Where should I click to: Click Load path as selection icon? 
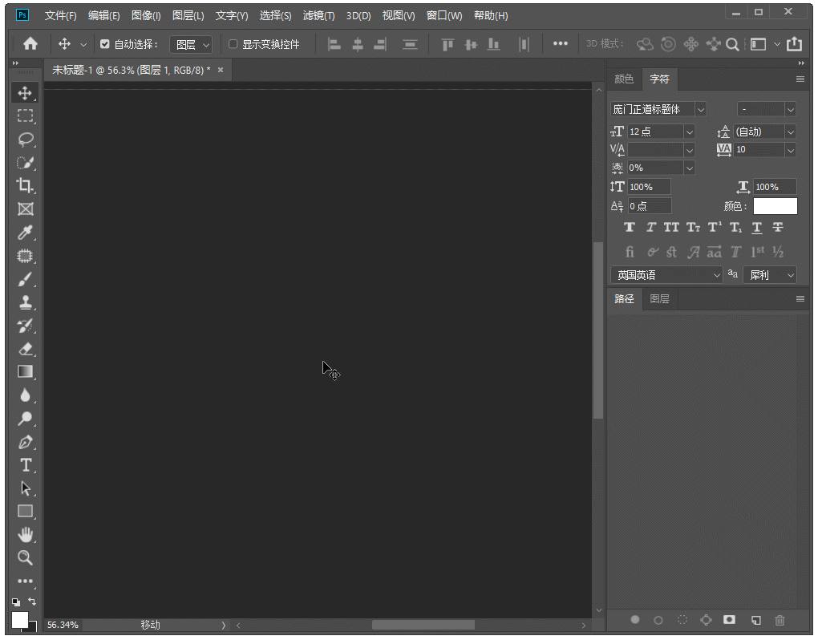point(682,620)
